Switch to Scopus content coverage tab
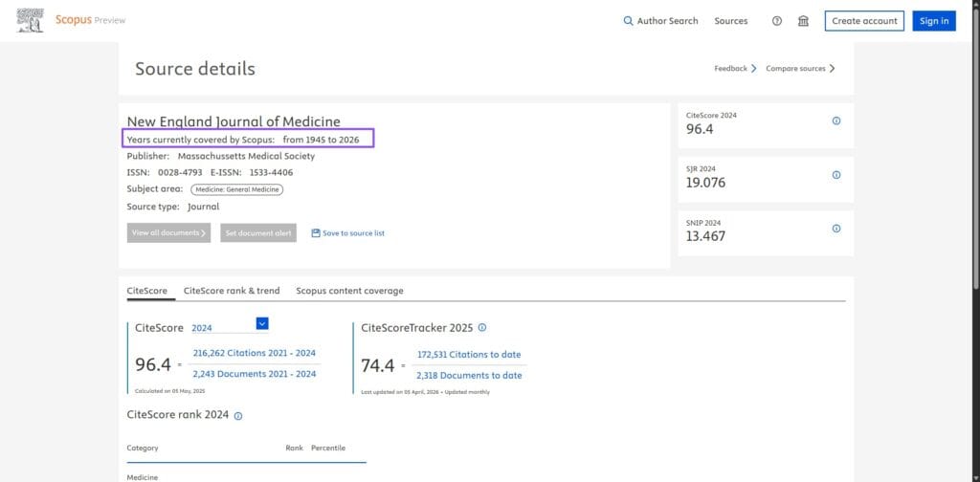This screenshot has height=482, width=980. pyautogui.click(x=349, y=291)
